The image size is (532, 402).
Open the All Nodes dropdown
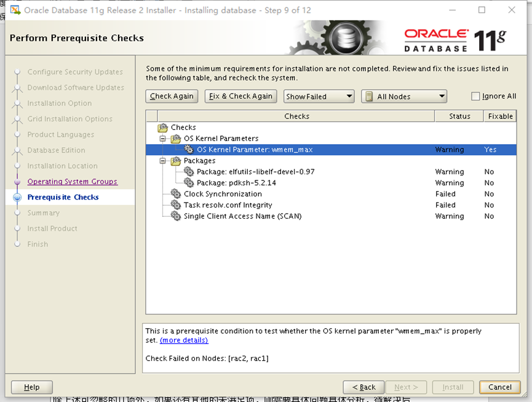coord(403,97)
